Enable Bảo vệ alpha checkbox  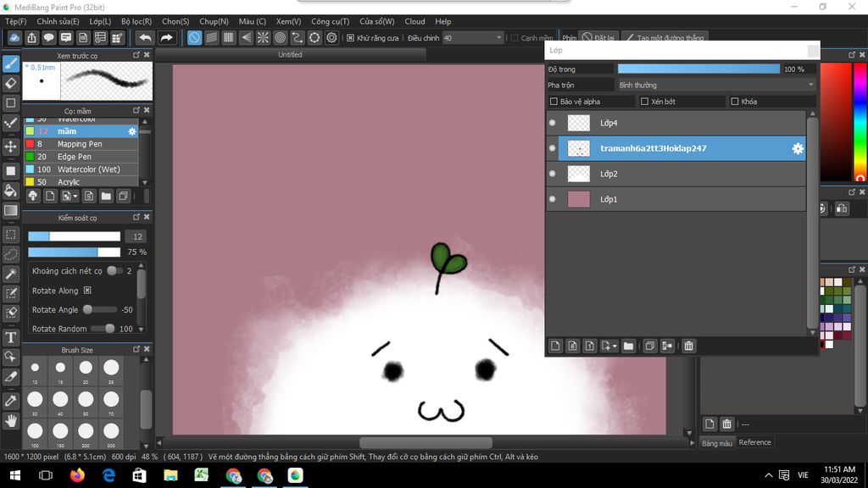point(554,102)
